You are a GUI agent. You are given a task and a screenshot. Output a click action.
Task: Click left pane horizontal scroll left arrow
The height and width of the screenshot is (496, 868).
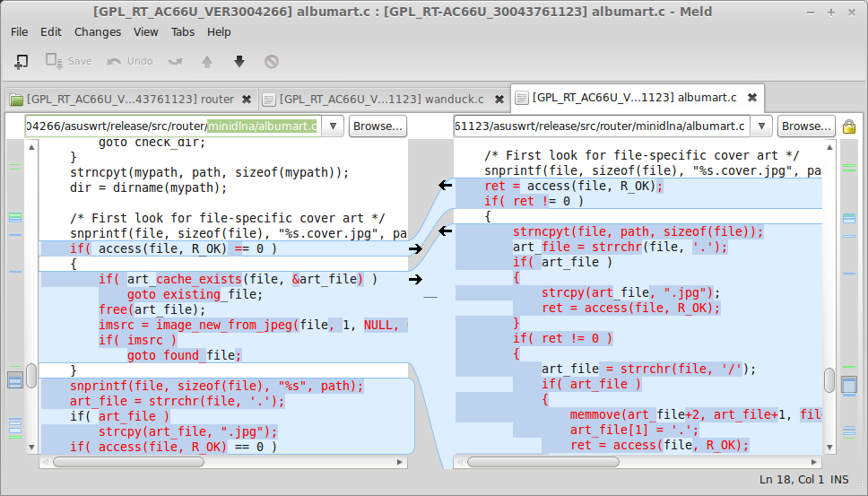[x=46, y=462]
